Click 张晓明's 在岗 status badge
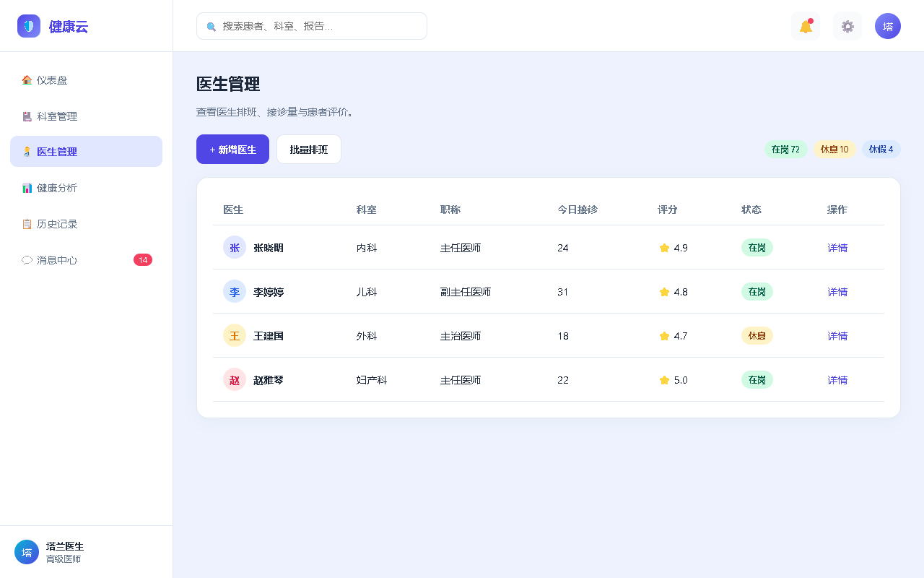This screenshot has width=924, height=578. pos(757,248)
